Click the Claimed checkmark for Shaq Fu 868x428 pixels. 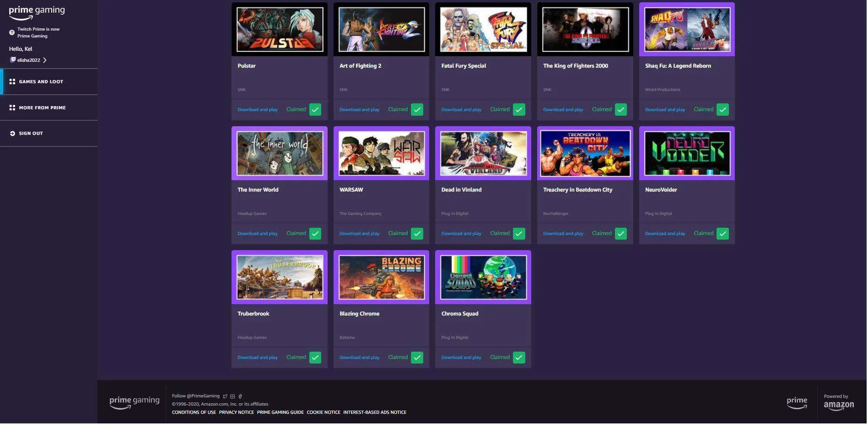[x=722, y=110]
